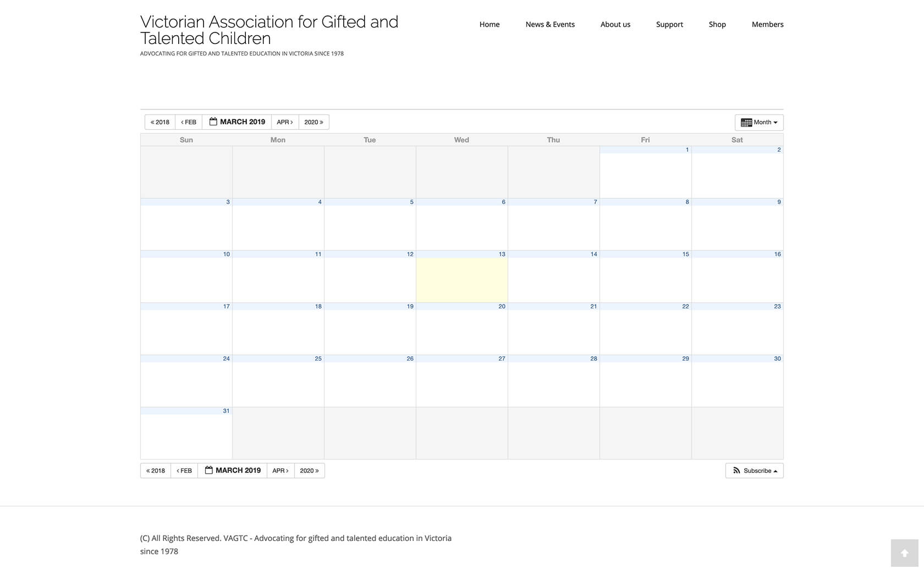The height and width of the screenshot is (580, 924).
Task: Expand the Subscribe dropdown menu
Action: tap(754, 471)
